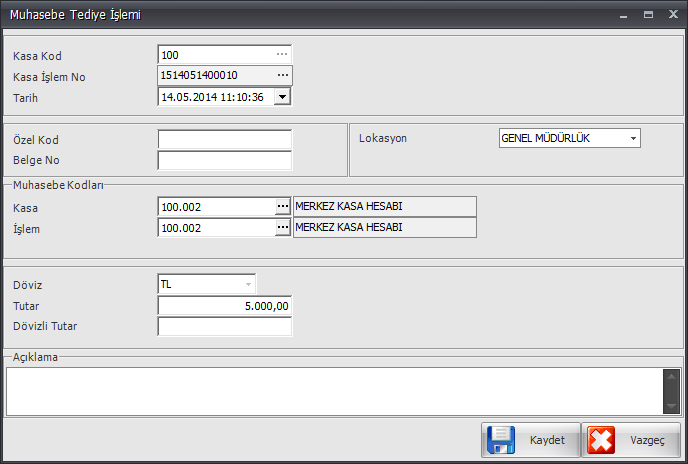This screenshot has height=464, width=688.
Task: Open the Döviz currency dropdown
Action: click(x=248, y=284)
